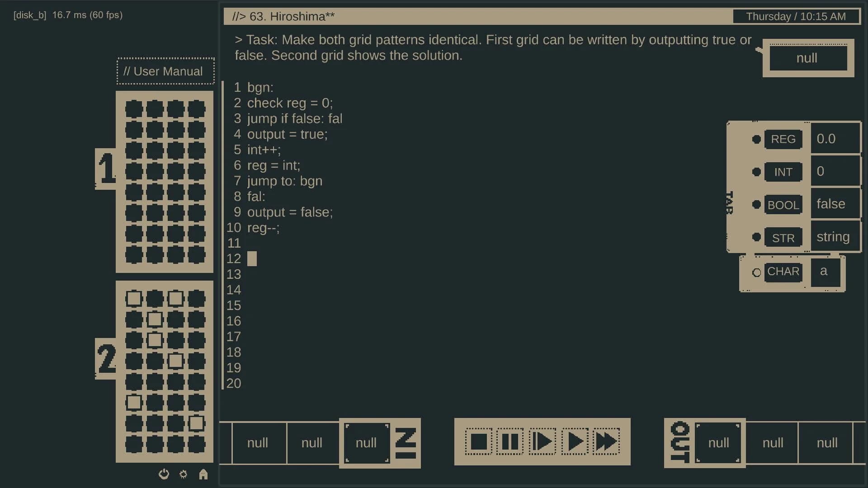Image resolution: width=868 pixels, height=488 pixels.
Task: Click the home icon
Action: pyautogui.click(x=203, y=474)
